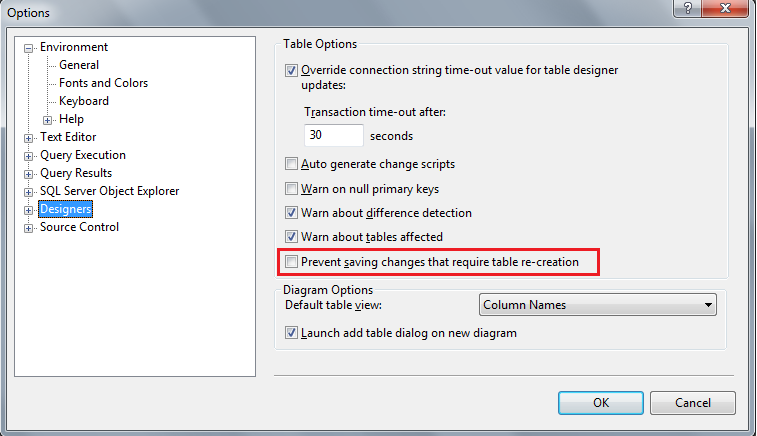Screen dimensions: 757x436
Task: Expand the Designers tree node
Action: tap(28, 210)
